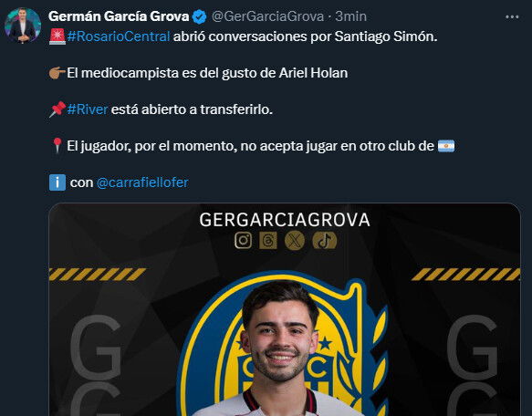
Task: Click the red pushpin emoji before #River
Action: (x=57, y=109)
